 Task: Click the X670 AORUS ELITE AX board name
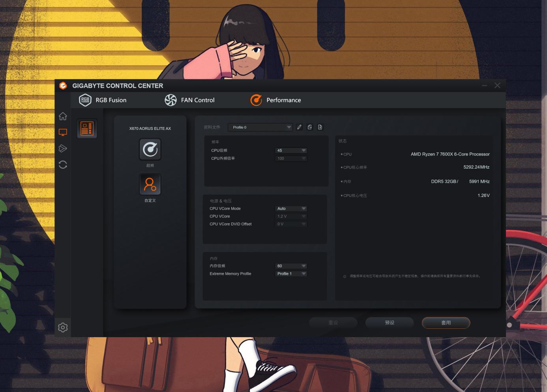pyautogui.click(x=150, y=128)
